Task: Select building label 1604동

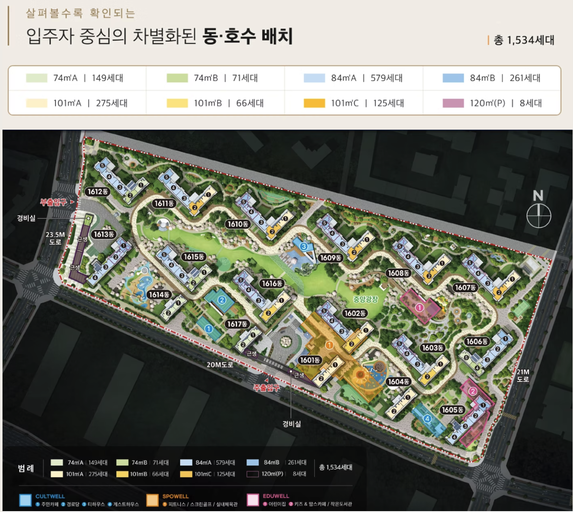Action: click(x=399, y=382)
